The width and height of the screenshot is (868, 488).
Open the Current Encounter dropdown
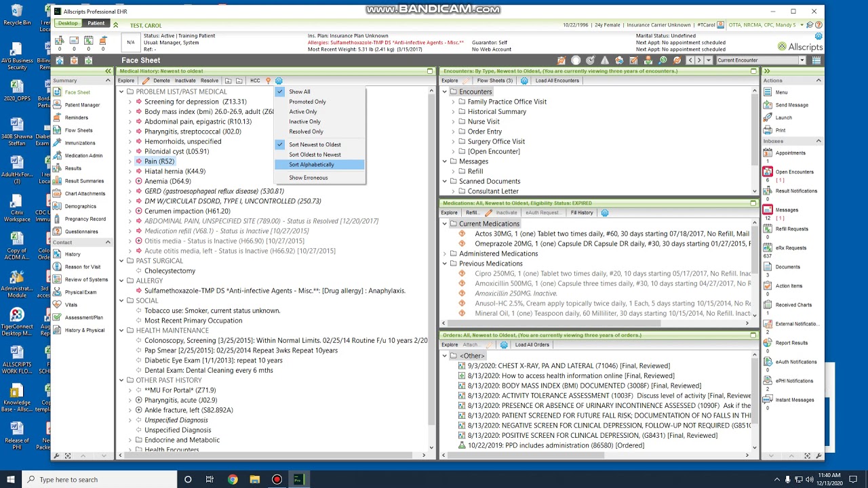pyautogui.click(x=802, y=60)
